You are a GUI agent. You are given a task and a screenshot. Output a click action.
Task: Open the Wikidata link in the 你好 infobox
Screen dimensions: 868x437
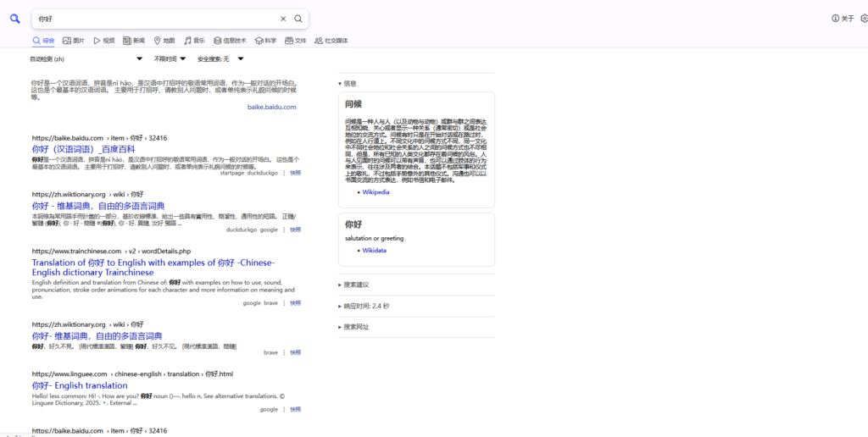374,251
